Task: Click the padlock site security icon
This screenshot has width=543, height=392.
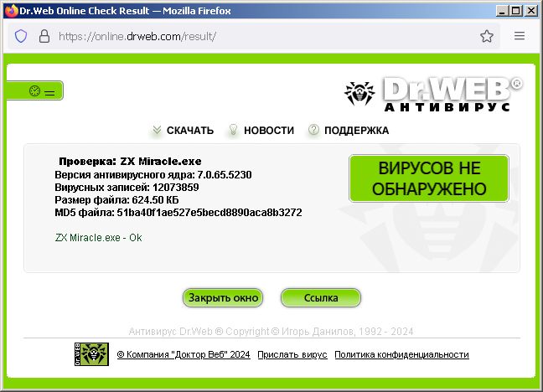Action: pos(45,37)
